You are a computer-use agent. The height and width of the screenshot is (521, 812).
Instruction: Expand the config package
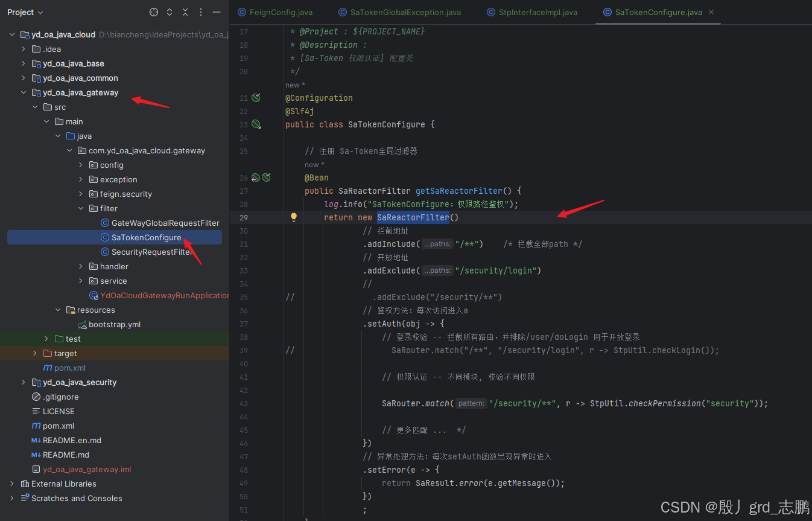click(x=81, y=165)
